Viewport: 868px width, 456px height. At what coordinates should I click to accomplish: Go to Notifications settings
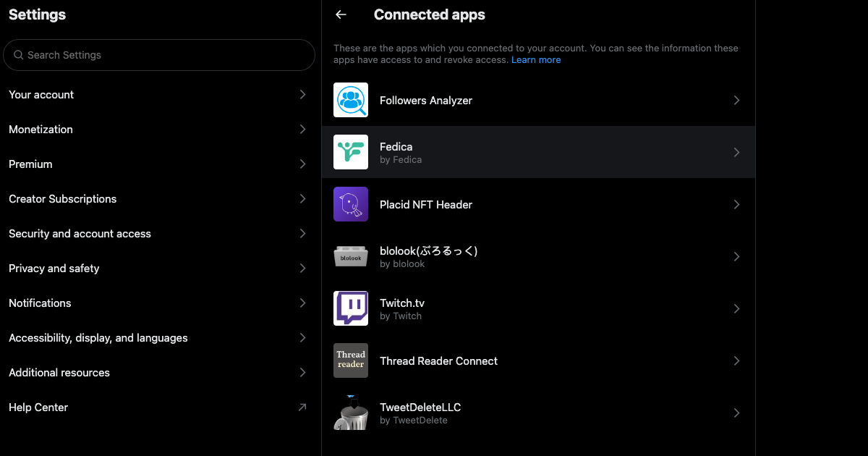pyautogui.click(x=40, y=303)
